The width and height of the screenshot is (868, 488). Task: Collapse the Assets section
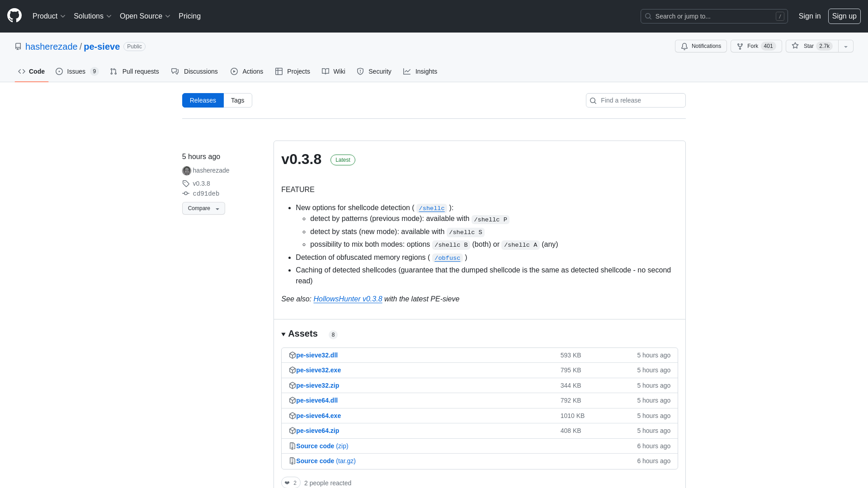(x=299, y=334)
